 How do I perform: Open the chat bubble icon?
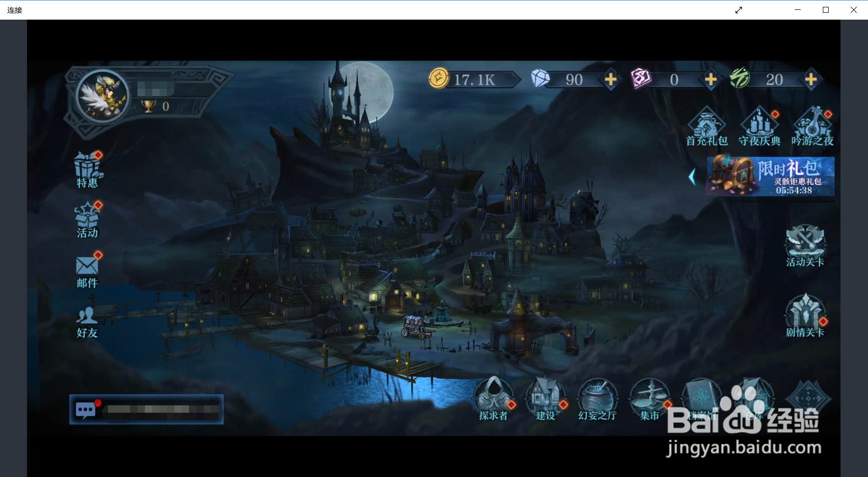[86, 410]
